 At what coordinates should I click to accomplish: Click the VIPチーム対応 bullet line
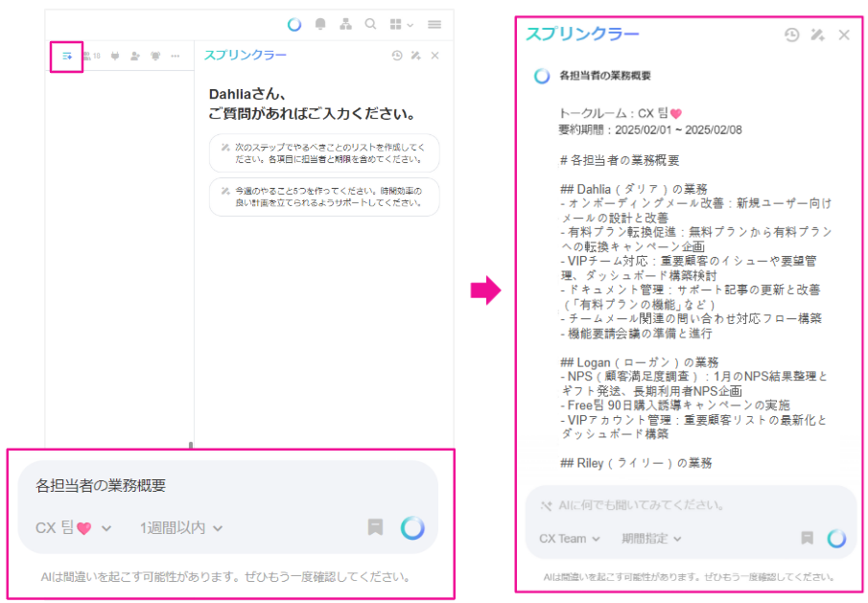coord(689,267)
